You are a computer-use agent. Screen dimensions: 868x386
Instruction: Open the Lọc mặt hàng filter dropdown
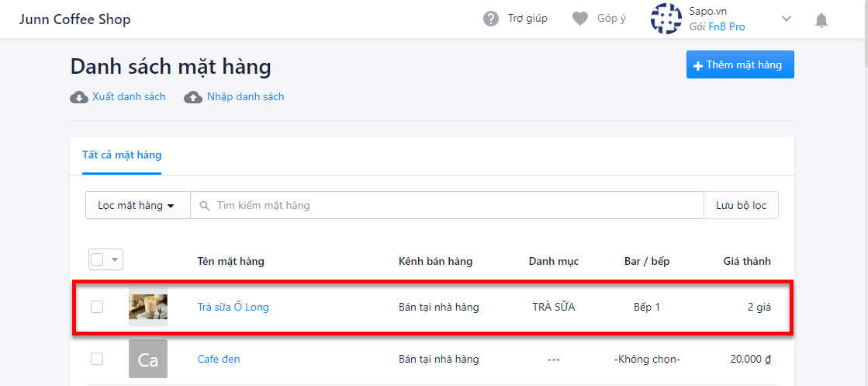click(138, 205)
